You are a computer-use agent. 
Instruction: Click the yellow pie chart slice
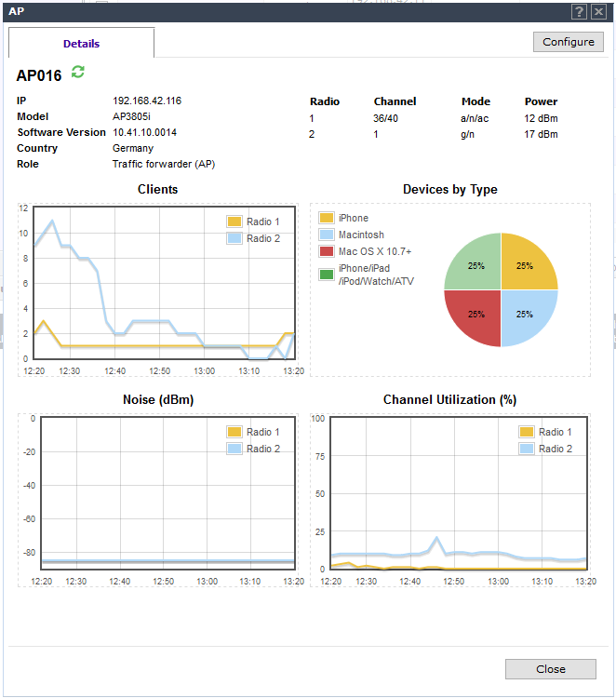(x=525, y=266)
